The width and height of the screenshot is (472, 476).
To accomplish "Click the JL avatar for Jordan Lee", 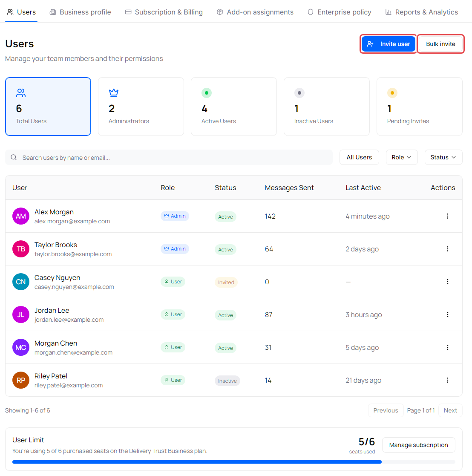I will (x=20, y=314).
